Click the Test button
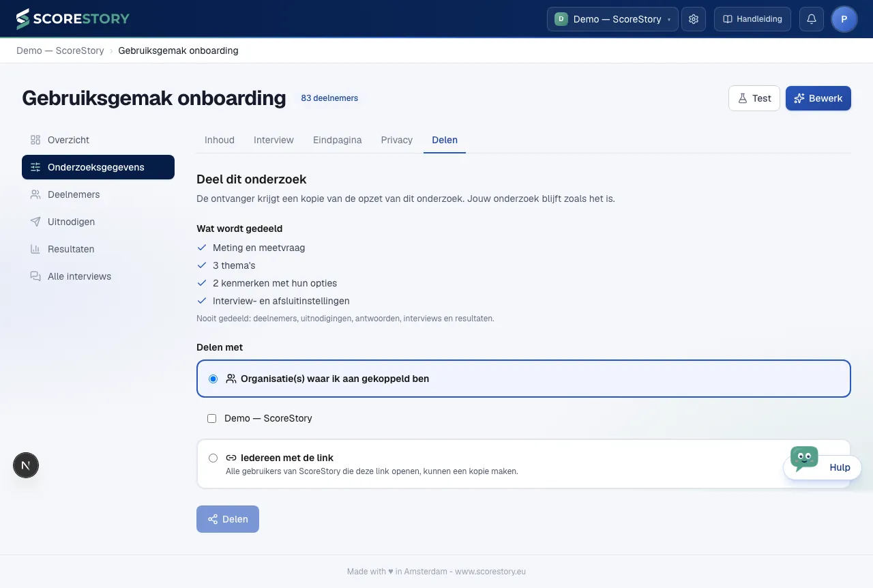Screen dimensions: 873x588 point(754,98)
